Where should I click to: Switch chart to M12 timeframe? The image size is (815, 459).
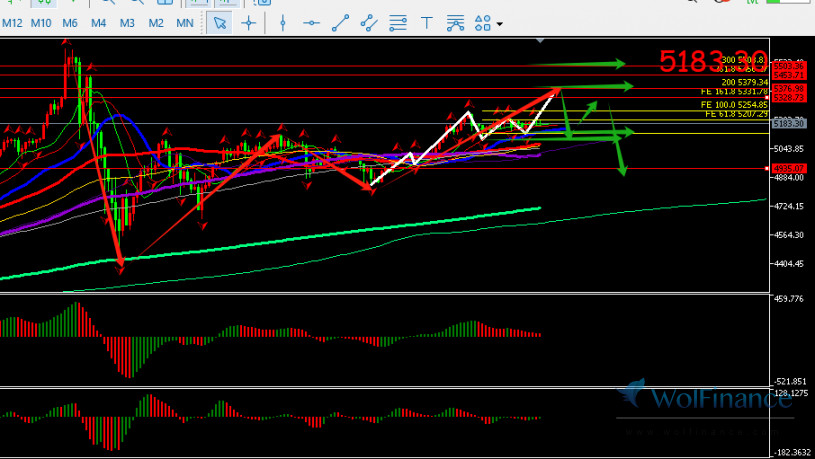coord(12,22)
